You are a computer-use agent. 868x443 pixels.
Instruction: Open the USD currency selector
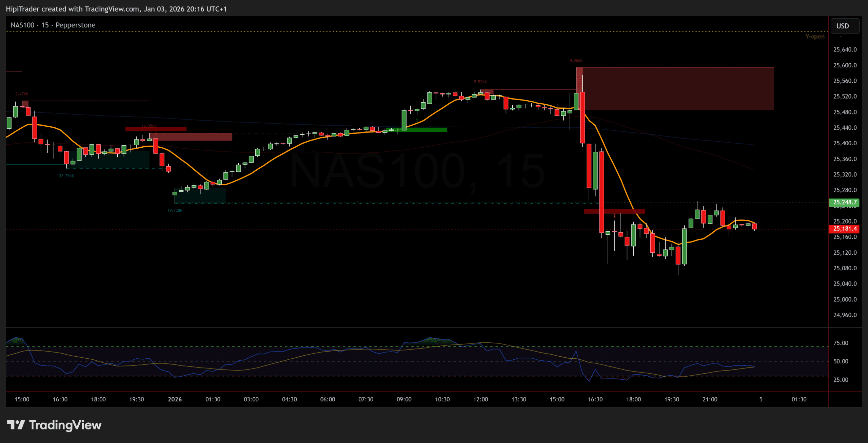[x=842, y=26]
